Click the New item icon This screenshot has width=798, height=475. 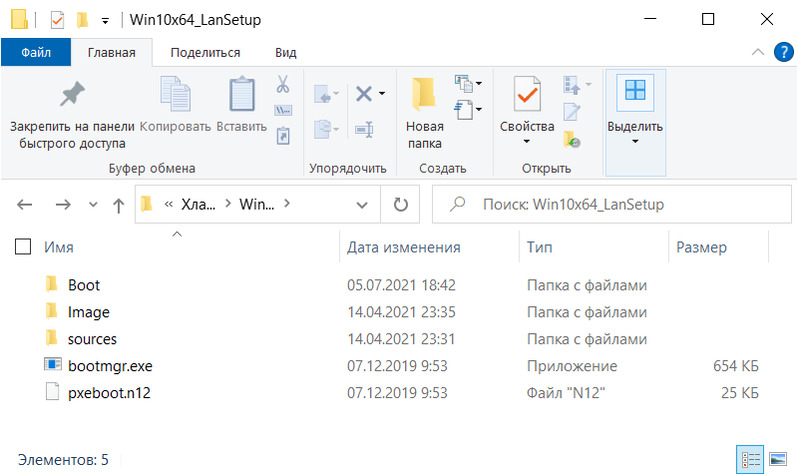tap(463, 83)
